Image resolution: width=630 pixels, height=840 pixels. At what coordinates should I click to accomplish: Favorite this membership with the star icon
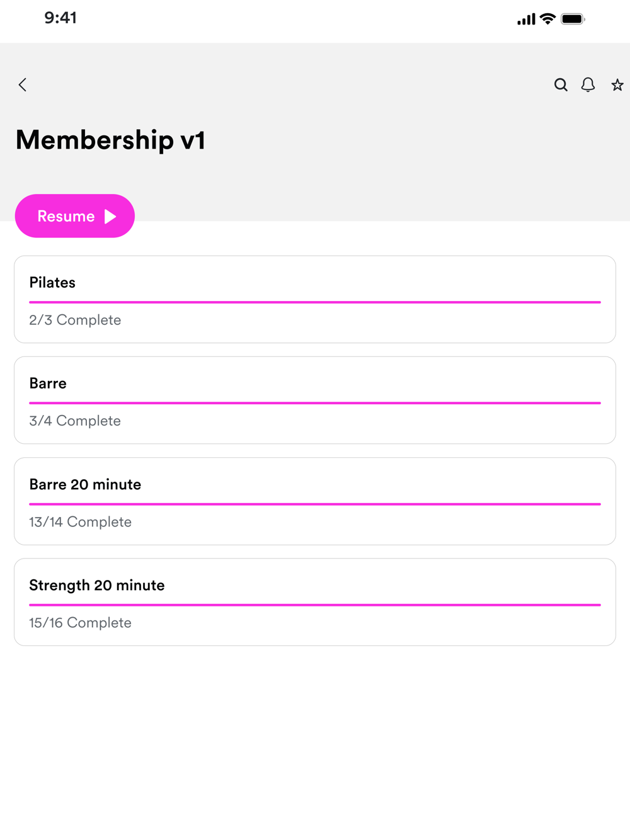pyautogui.click(x=617, y=85)
